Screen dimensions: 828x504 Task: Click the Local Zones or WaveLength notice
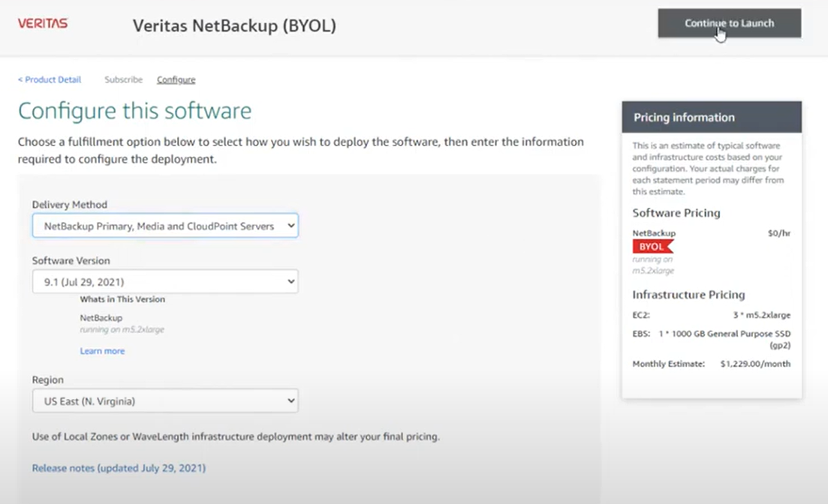click(x=236, y=436)
